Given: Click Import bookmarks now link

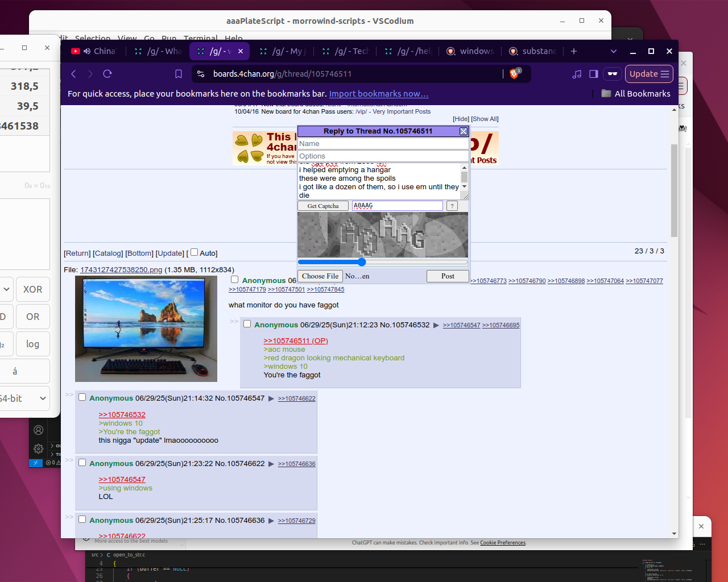Looking at the screenshot, I should click(379, 94).
